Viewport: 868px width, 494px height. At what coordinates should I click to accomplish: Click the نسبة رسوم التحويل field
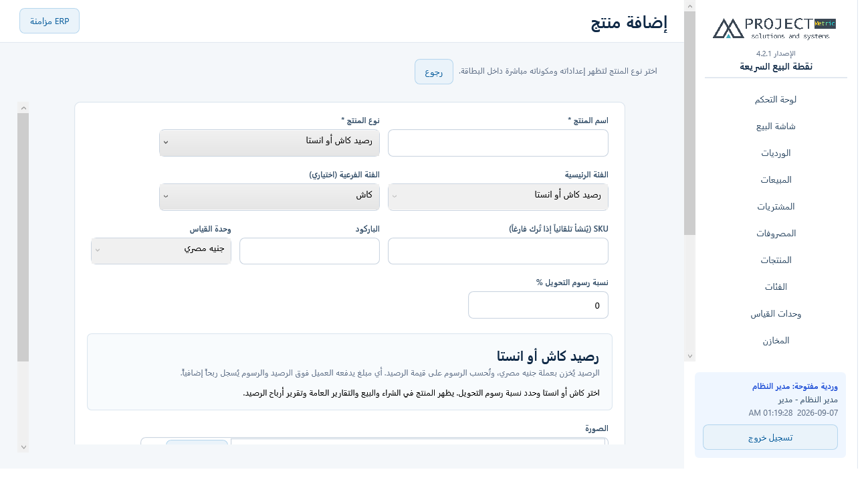(x=538, y=305)
